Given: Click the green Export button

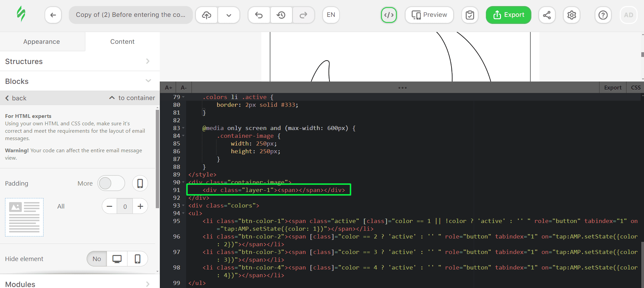Looking at the screenshot, I should coord(508,15).
